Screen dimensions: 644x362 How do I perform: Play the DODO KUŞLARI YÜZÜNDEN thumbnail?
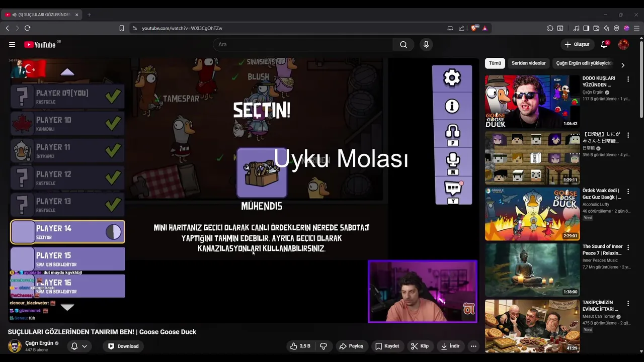532,102
